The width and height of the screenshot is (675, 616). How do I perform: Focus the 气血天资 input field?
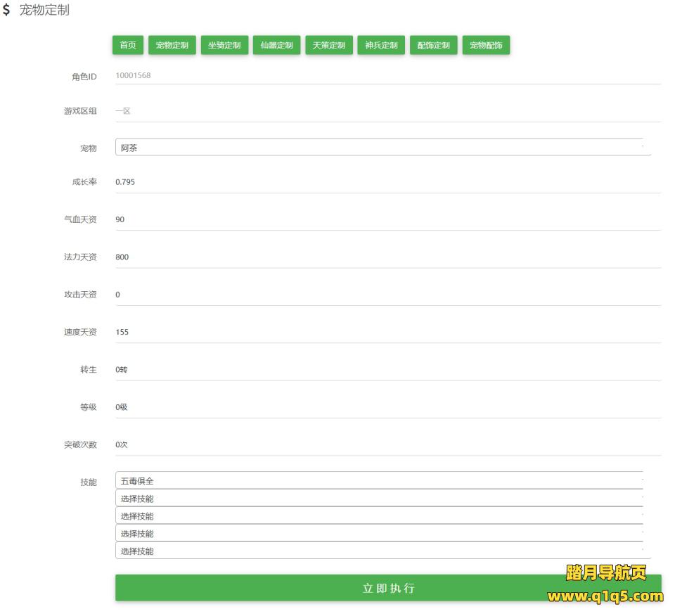[387, 219]
